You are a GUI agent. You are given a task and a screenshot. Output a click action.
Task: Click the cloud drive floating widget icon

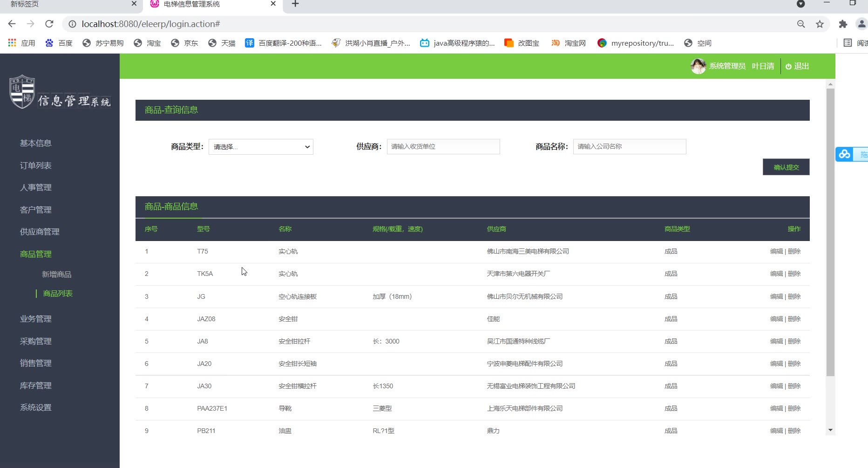[x=845, y=154]
